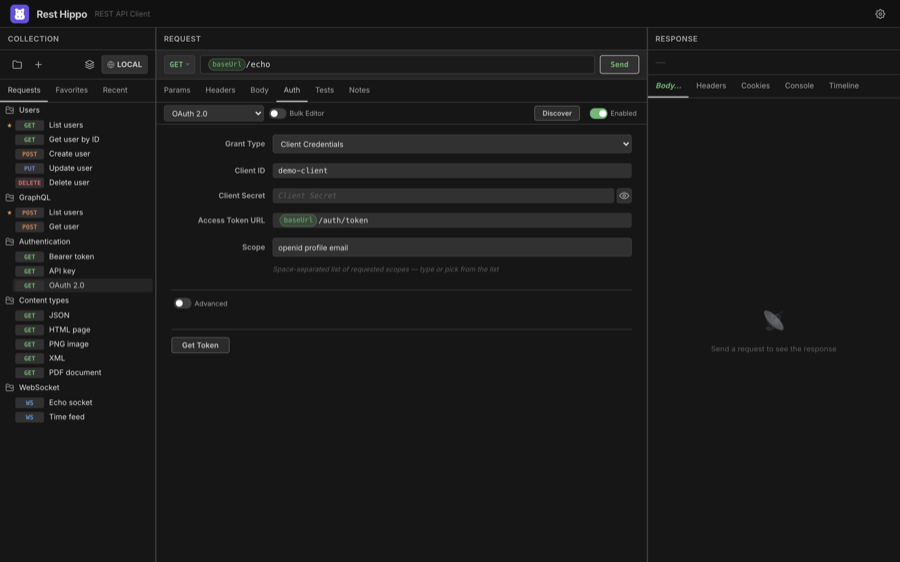Switch to the Params tab
900x562 pixels.
(x=177, y=90)
